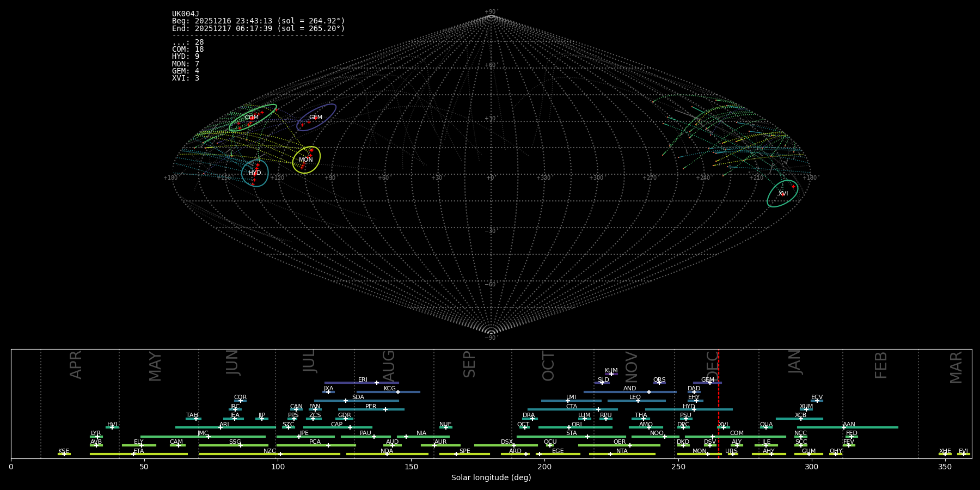Image resolution: width=980 pixels, height=490 pixels.
Task: Click the ERI shower label in timeline
Action: (363, 380)
